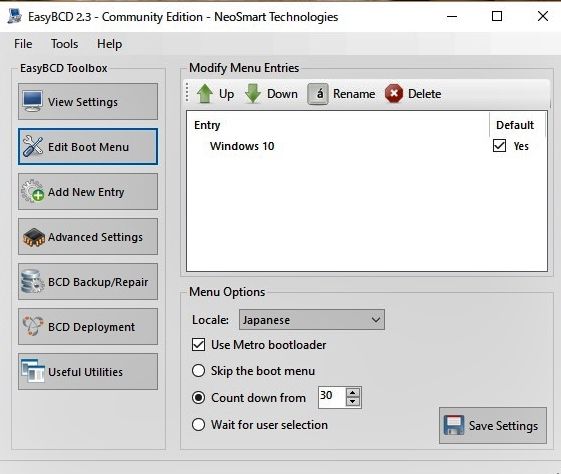Untick the Default checkbox for Windows 10
The width and height of the screenshot is (561, 474).
click(x=499, y=146)
